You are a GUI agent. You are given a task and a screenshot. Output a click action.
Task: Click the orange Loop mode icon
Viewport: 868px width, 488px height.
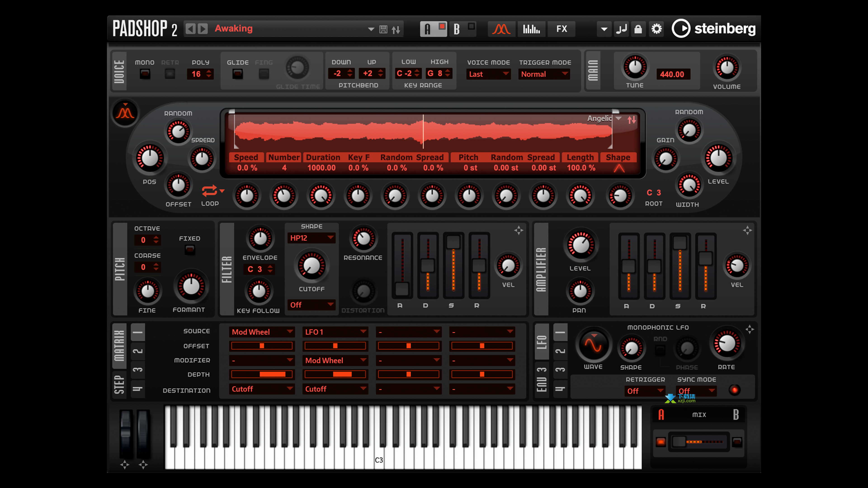[209, 191]
